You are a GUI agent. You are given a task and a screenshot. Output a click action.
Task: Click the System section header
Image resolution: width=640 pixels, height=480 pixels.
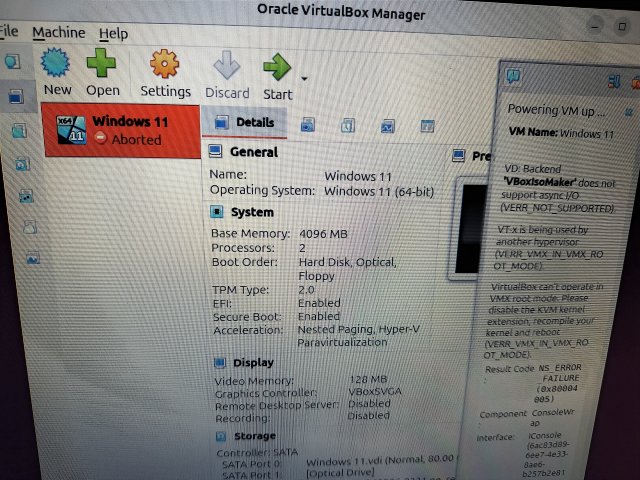[x=251, y=212]
